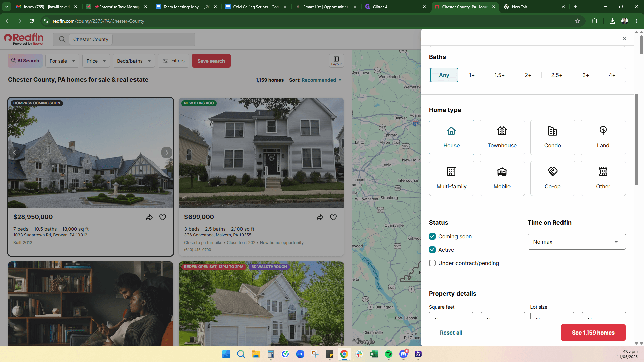Select the House home type
The width and height of the screenshot is (644, 362).
point(451,137)
